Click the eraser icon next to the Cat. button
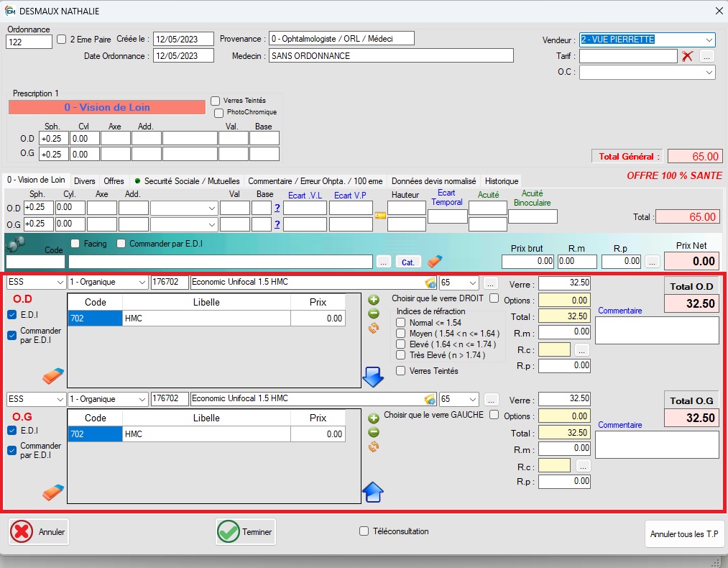The height and width of the screenshot is (568, 728). 435,262
